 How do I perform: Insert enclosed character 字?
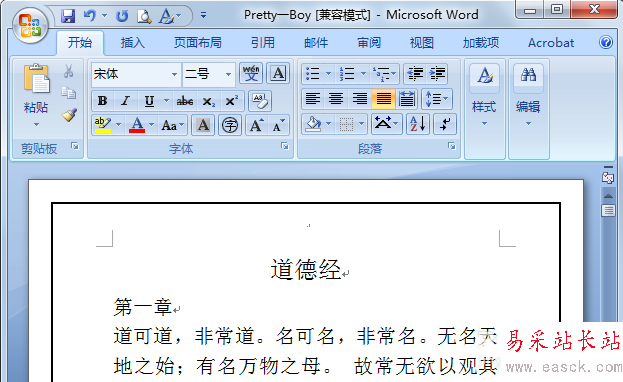[x=230, y=126]
